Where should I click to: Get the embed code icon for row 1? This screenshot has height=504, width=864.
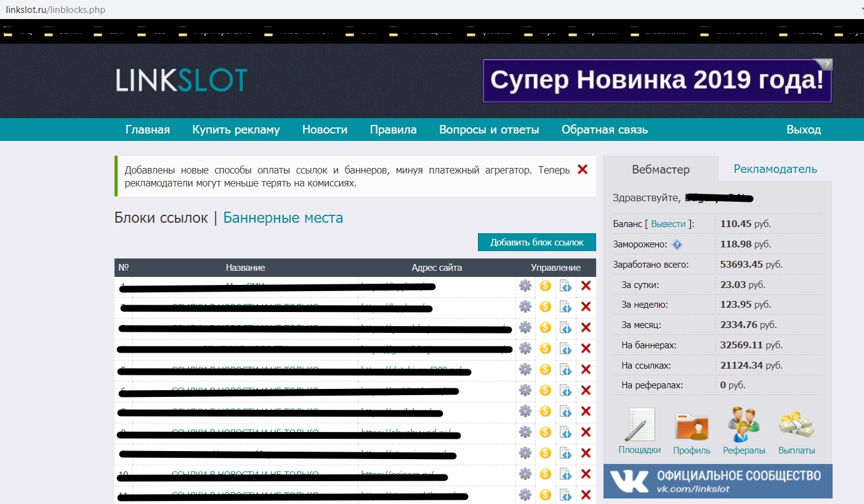[x=565, y=286]
